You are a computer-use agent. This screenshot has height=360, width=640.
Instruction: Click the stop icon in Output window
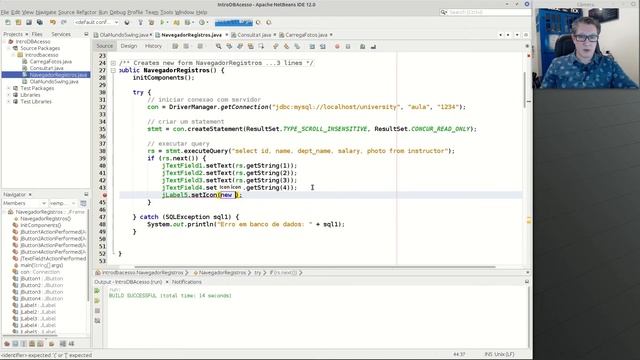97,311
